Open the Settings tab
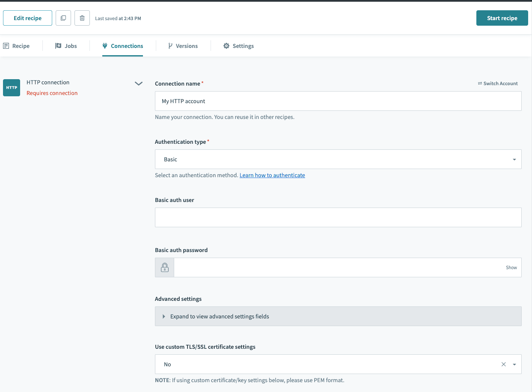This screenshot has height=392, width=532. pos(238,46)
